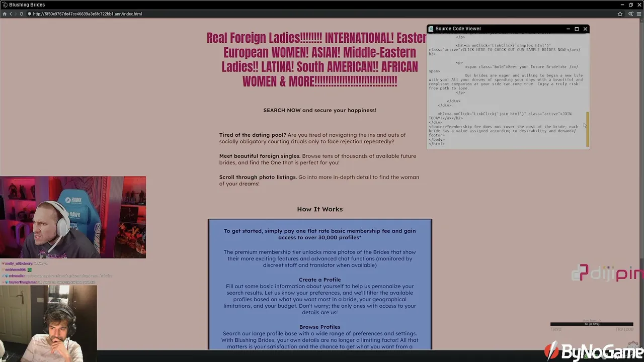Open the browser hamburger menu
The width and height of the screenshot is (644, 362).
pyautogui.click(x=639, y=14)
